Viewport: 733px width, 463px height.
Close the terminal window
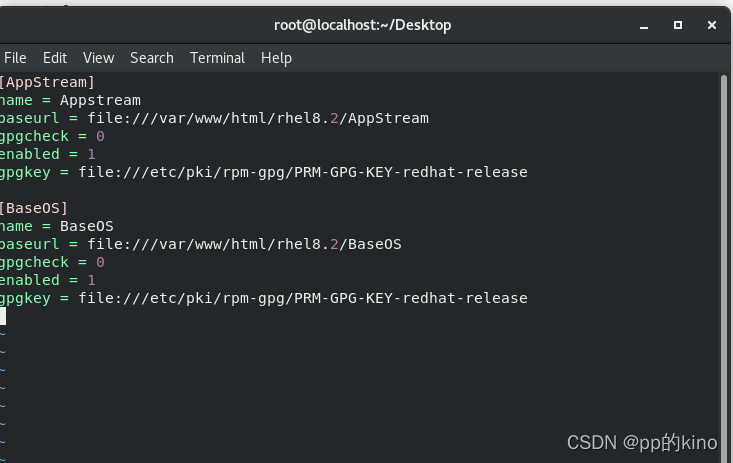pos(711,25)
